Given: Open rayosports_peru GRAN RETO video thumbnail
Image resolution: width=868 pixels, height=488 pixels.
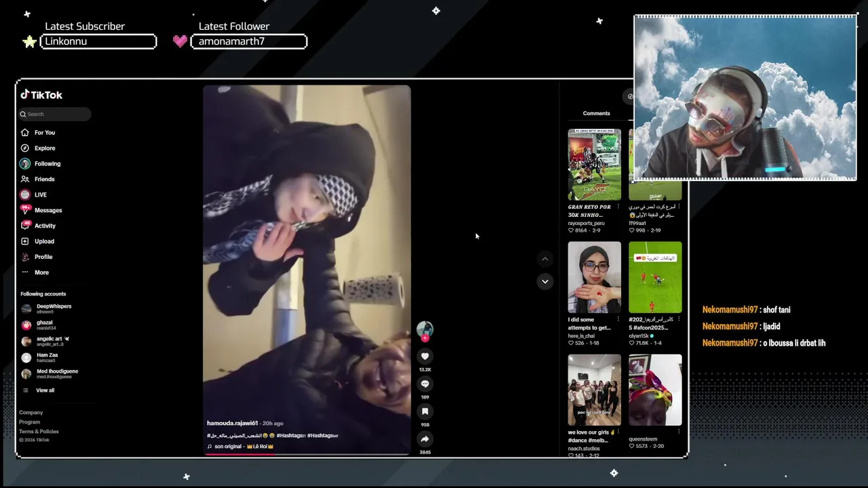Looking at the screenshot, I should [594, 165].
